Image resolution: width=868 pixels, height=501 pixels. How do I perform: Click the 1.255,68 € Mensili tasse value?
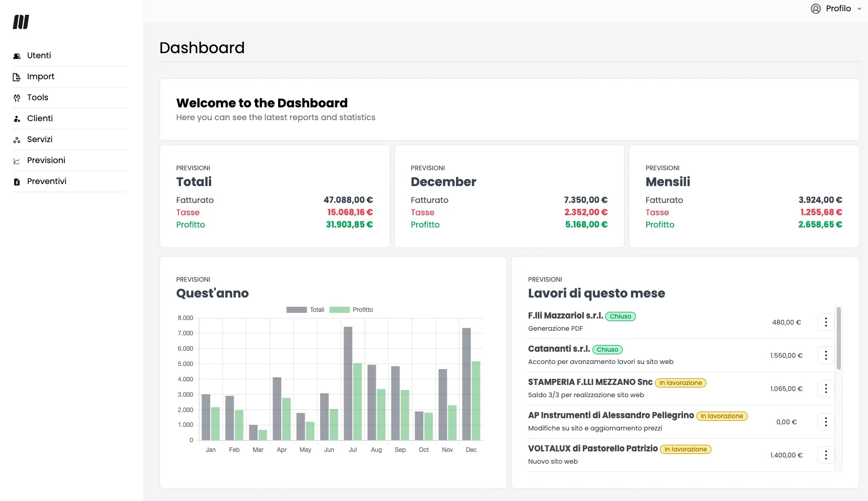point(821,213)
